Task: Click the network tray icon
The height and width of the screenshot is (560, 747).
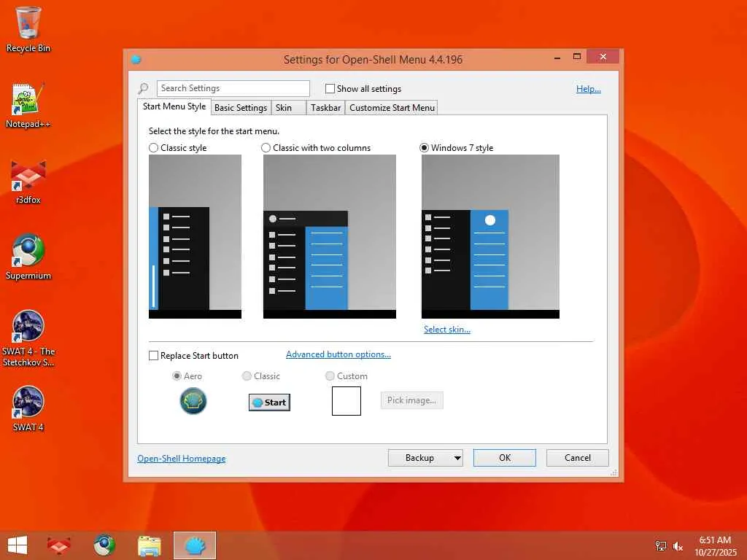Action: pyautogui.click(x=660, y=545)
